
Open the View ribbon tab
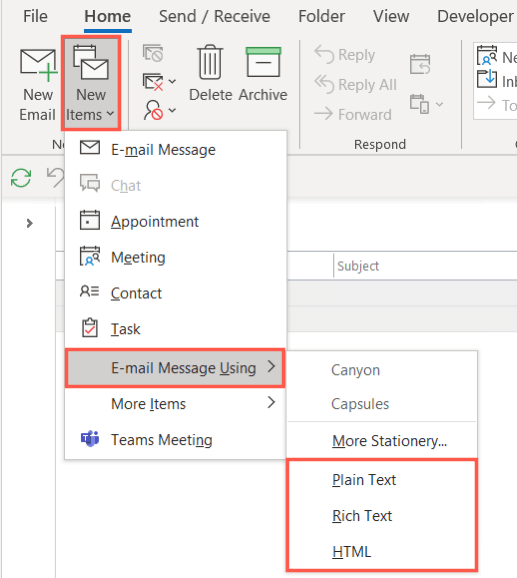point(391,16)
